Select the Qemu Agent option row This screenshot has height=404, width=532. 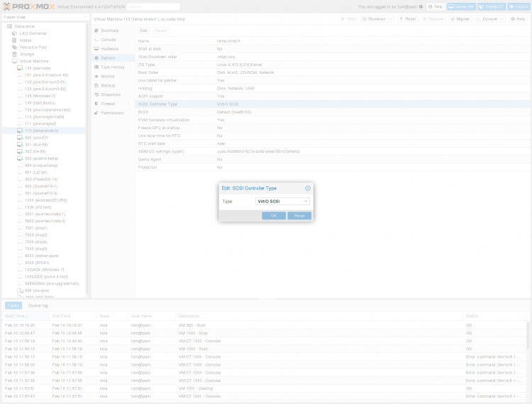point(333,160)
